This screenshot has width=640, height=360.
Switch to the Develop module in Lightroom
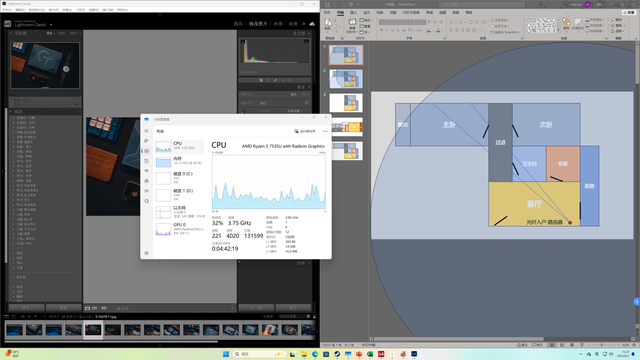(258, 24)
